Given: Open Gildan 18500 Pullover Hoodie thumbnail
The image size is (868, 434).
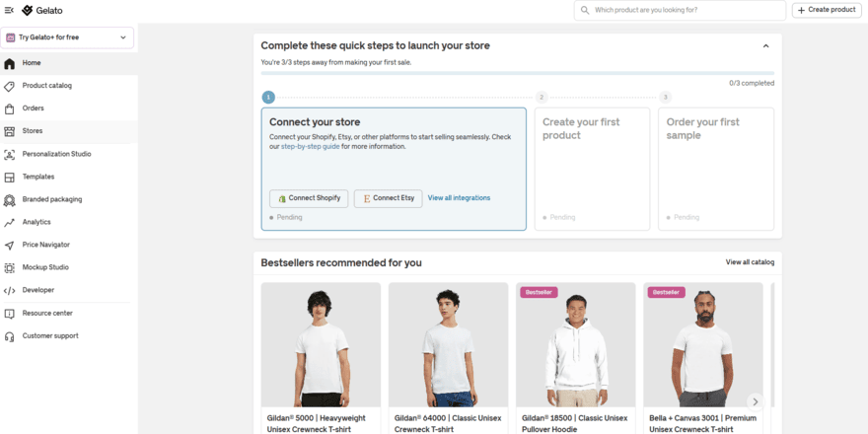Looking at the screenshot, I should point(575,345).
